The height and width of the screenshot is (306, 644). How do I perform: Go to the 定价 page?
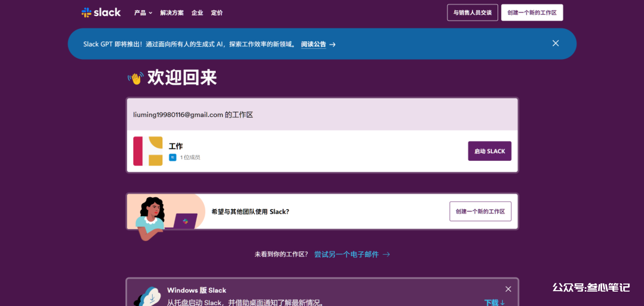click(x=217, y=13)
